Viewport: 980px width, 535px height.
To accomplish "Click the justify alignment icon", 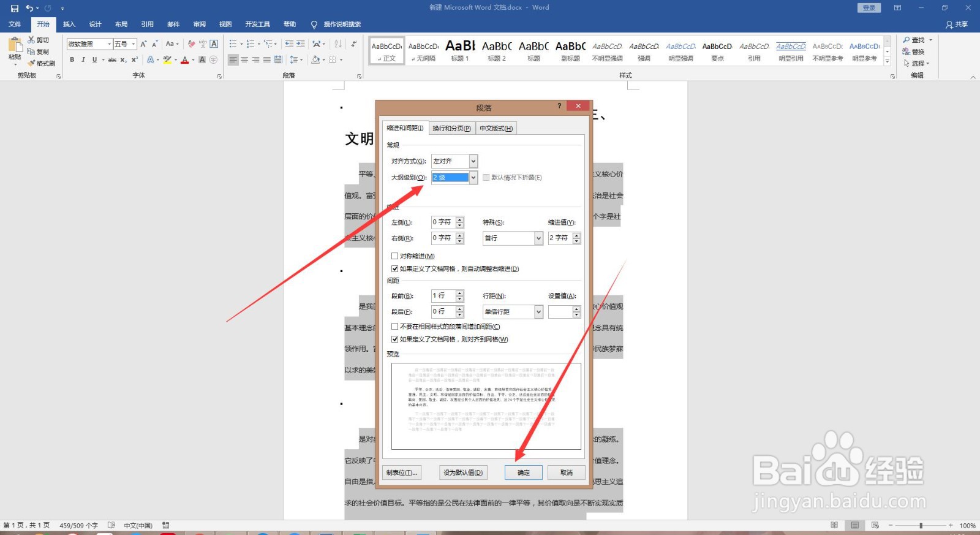I will (266, 60).
